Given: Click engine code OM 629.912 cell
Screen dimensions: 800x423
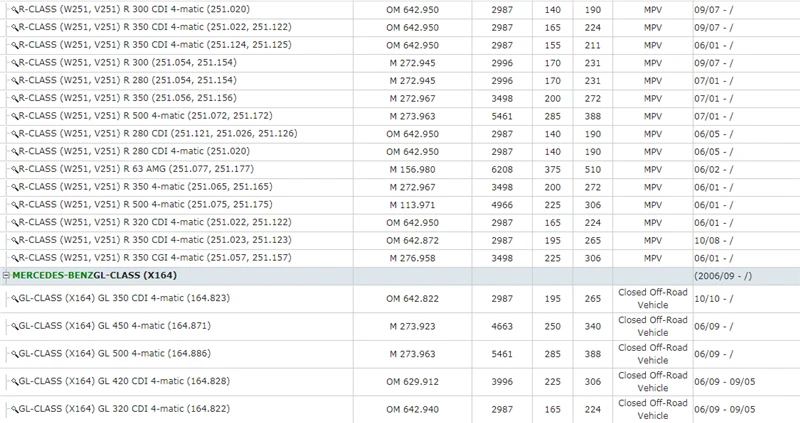Looking at the screenshot, I should click(x=412, y=382).
